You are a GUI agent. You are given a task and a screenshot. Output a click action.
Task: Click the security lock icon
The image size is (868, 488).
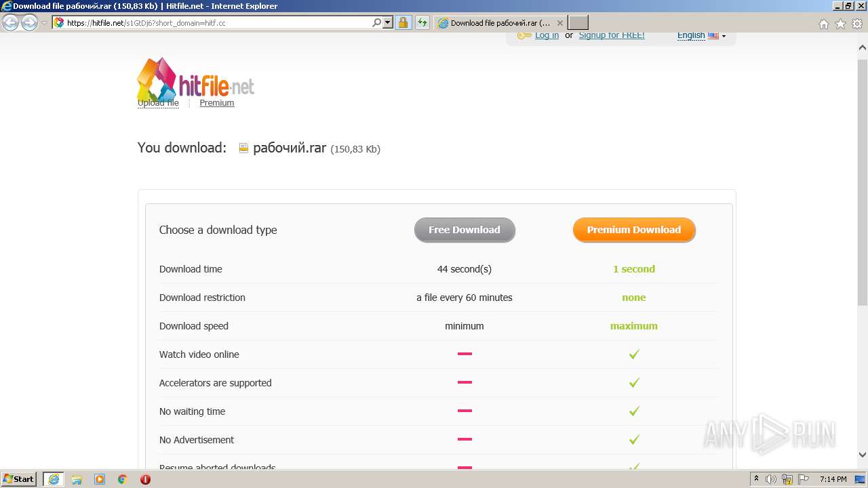[x=403, y=22]
